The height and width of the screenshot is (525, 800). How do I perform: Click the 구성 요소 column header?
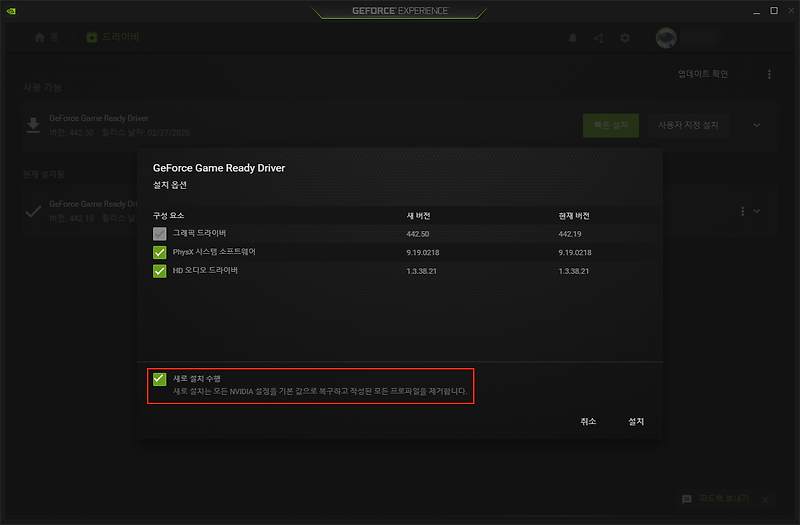[168, 216]
